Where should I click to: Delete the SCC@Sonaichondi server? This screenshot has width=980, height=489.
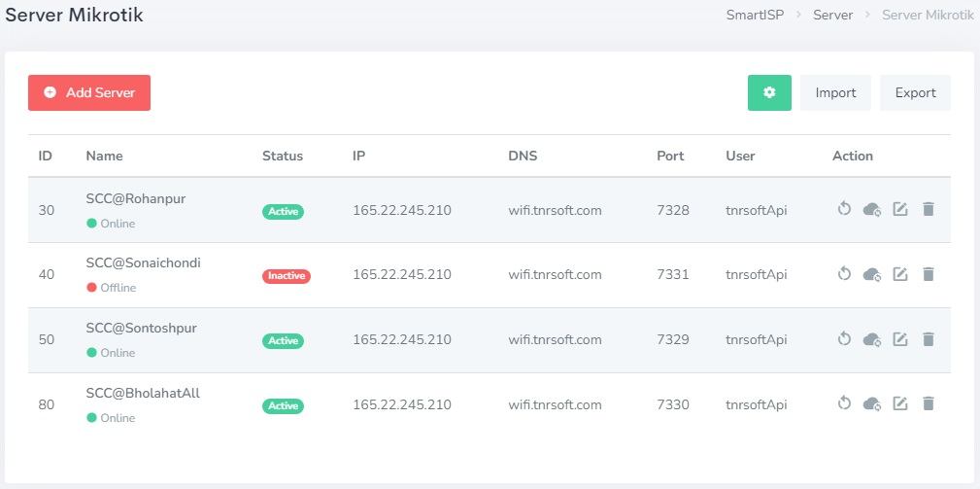pos(928,274)
